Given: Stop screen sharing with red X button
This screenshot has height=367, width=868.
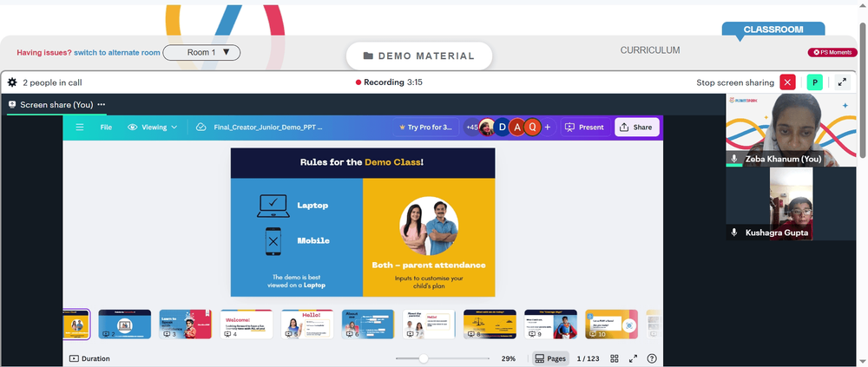Looking at the screenshot, I should tap(787, 82).
